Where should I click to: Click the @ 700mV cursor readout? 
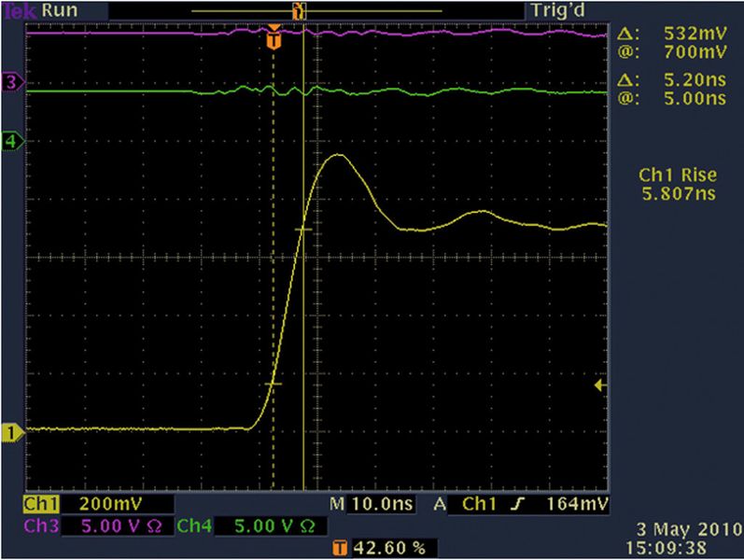672,51
